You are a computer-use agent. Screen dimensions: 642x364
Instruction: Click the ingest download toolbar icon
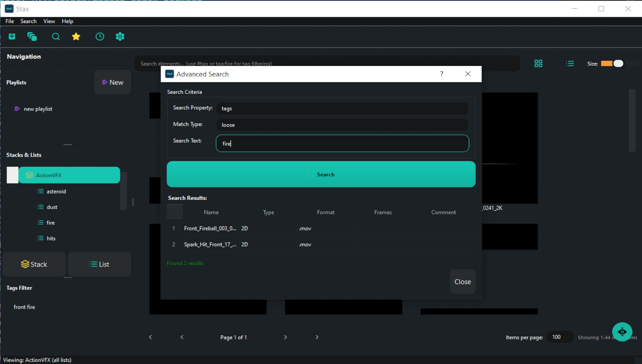tap(12, 37)
